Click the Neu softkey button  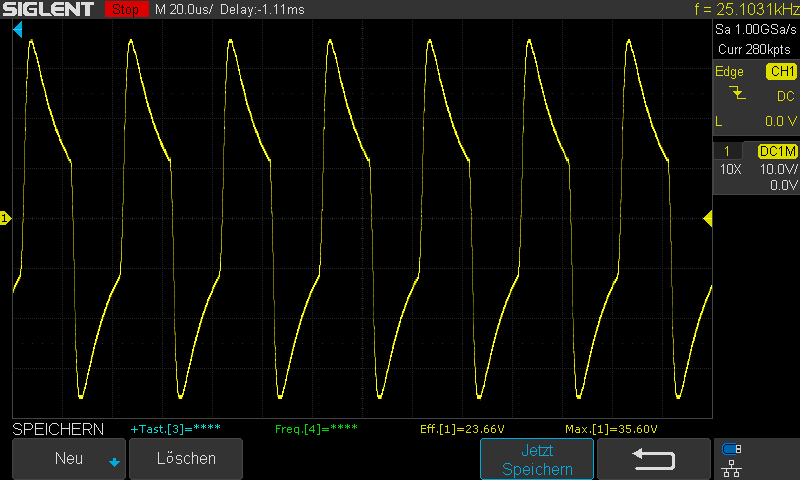coord(68,459)
